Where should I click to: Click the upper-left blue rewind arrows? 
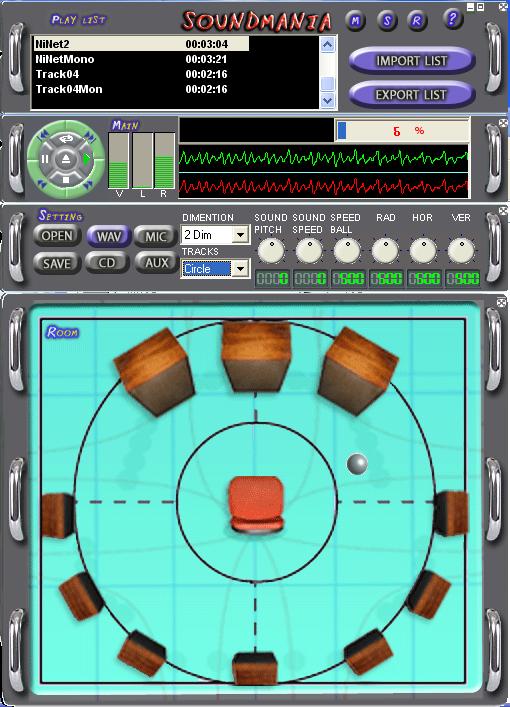coord(44,135)
